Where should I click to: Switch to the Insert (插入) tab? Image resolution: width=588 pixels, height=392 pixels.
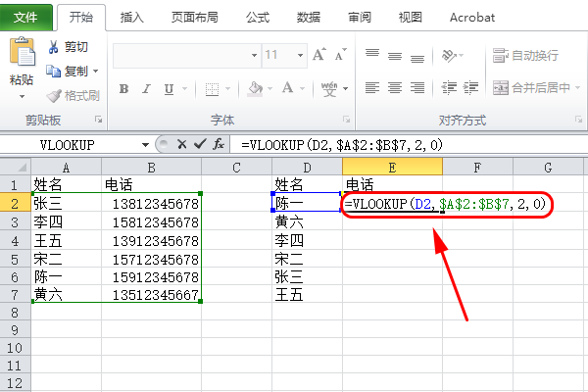132,18
